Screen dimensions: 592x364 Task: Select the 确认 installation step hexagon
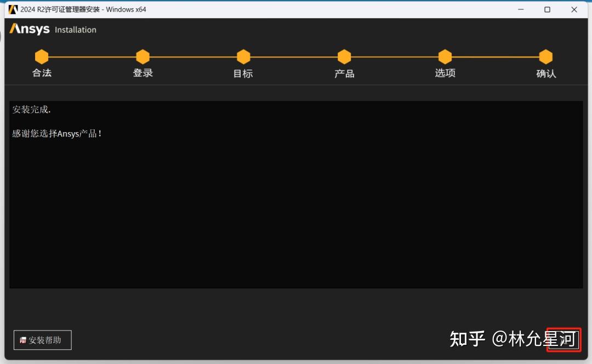click(x=545, y=56)
